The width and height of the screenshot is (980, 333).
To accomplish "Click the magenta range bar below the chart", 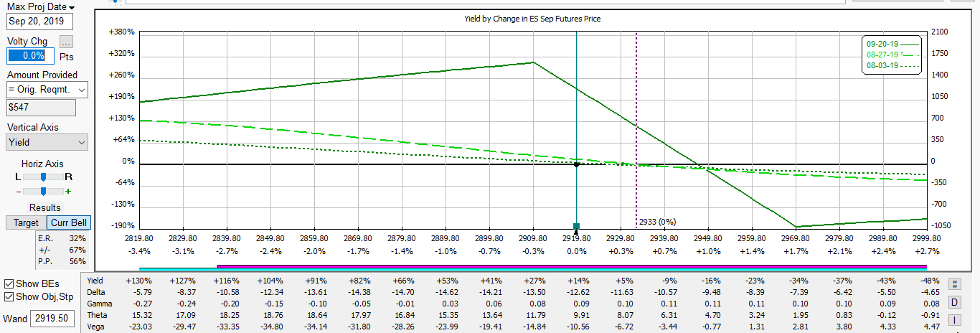I will (572, 266).
